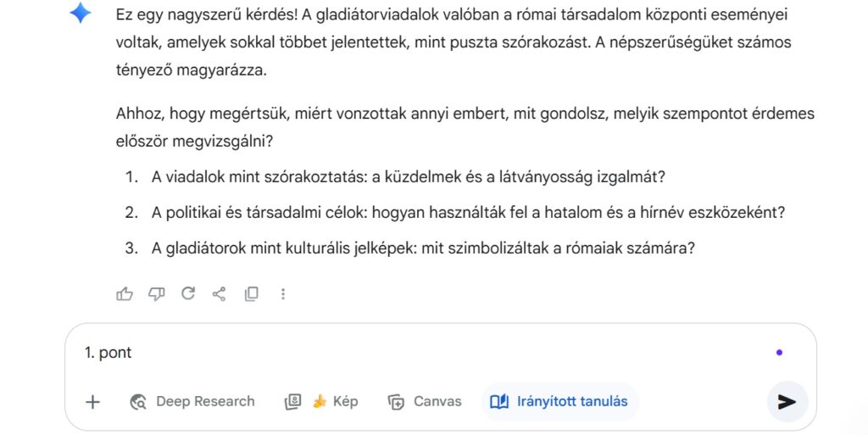The image size is (868, 435).
Task: Dislike the response with thumbs down
Action: [x=156, y=293]
